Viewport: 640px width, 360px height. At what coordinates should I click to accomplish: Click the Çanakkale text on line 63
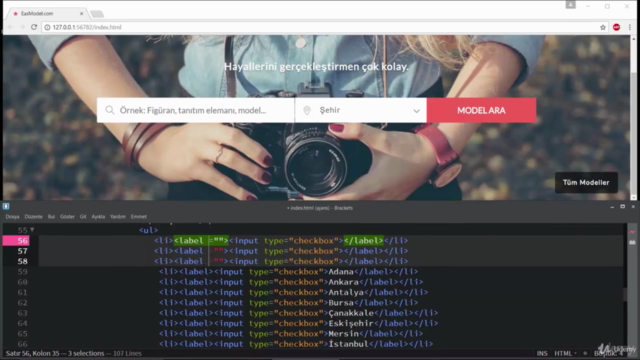pyautogui.click(x=351, y=313)
